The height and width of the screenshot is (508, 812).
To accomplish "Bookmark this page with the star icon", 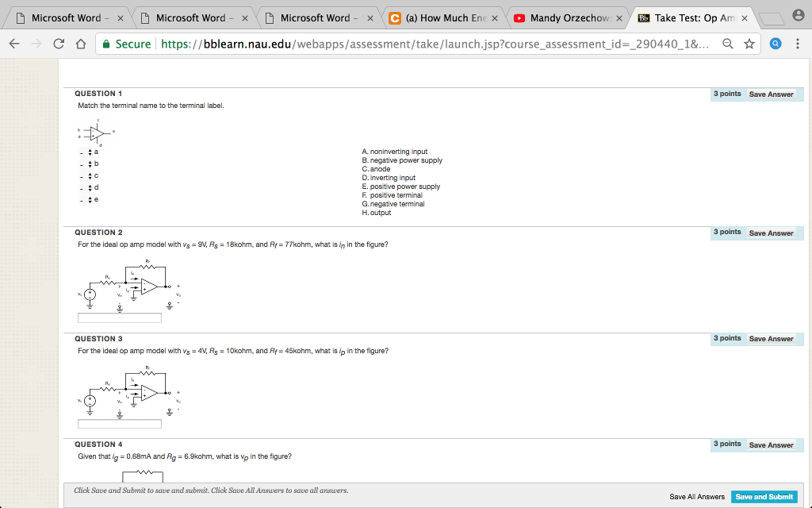I will [749, 44].
